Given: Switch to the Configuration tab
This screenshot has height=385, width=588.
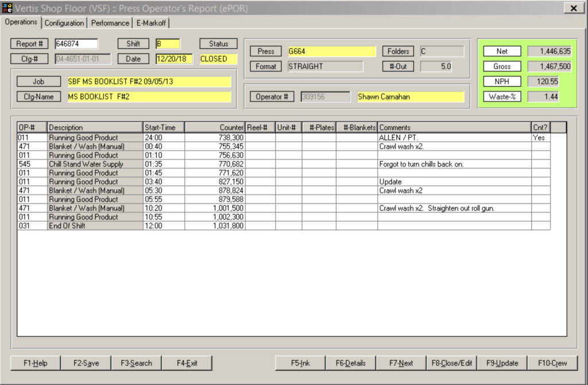Looking at the screenshot, I should click(x=64, y=23).
